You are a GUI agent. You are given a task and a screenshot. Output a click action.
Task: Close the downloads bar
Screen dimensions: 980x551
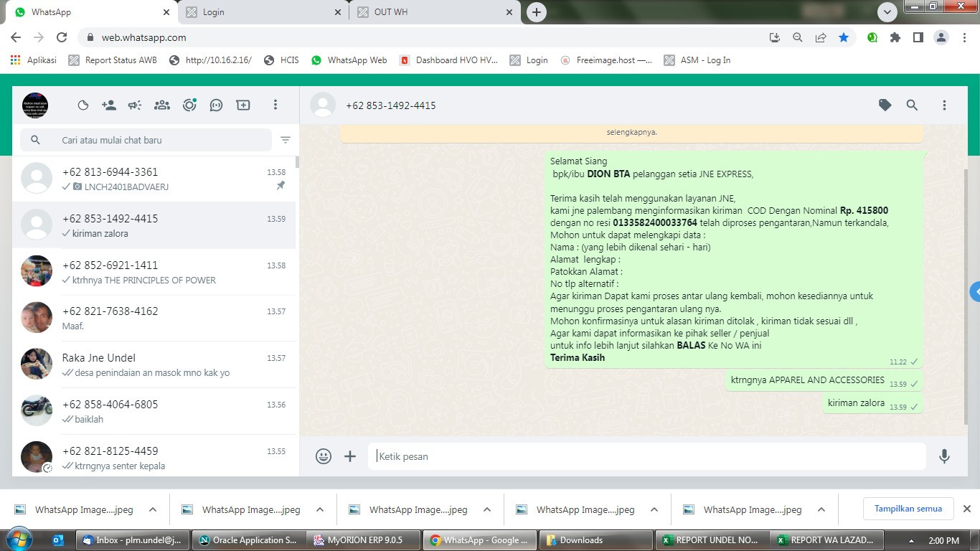966,509
